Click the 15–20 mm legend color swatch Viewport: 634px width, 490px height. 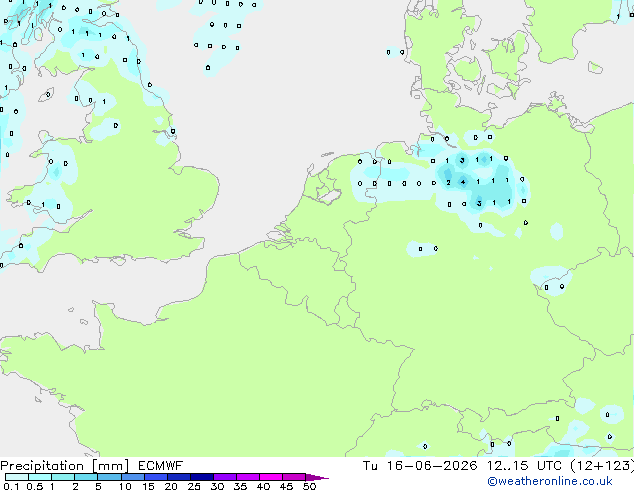(x=156, y=477)
